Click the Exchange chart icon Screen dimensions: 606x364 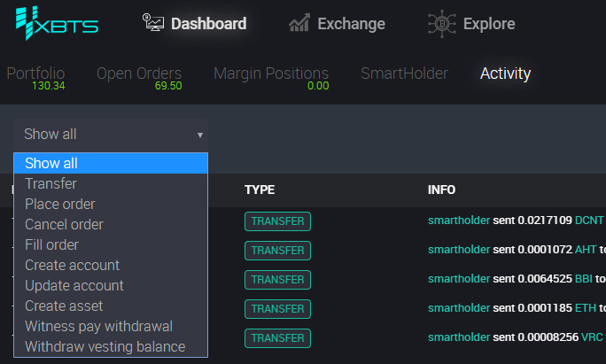tap(299, 23)
